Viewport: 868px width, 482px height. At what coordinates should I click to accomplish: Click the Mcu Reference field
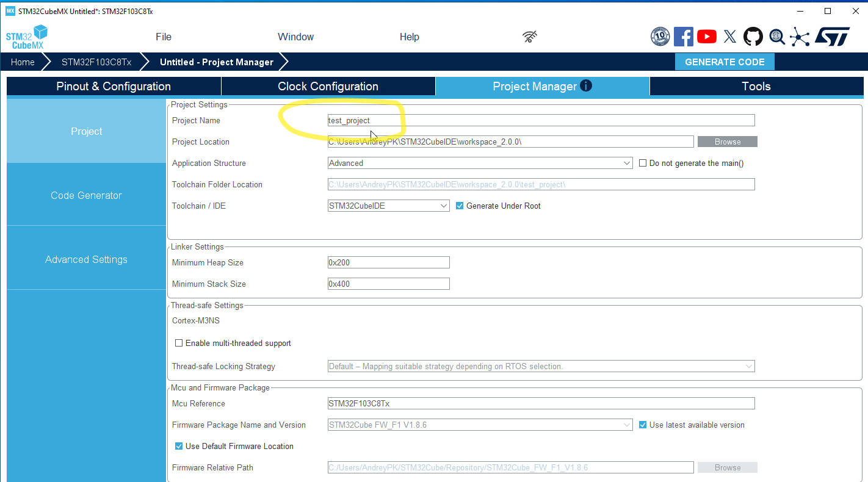click(541, 403)
